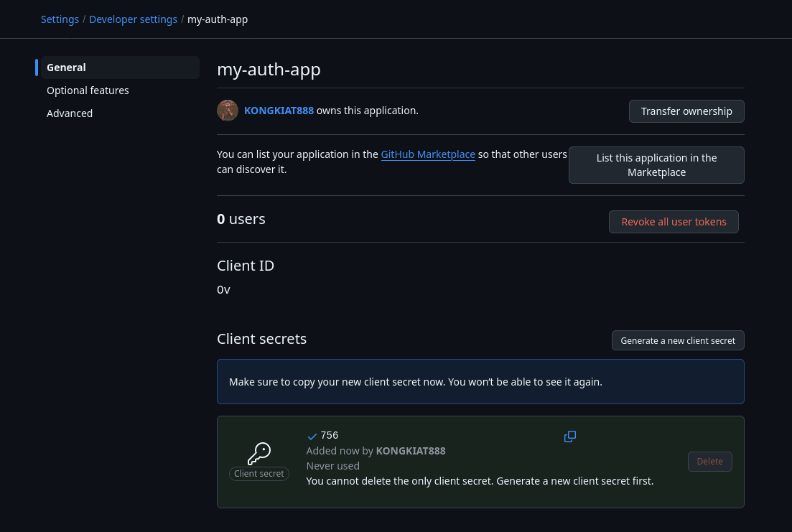The width and height of the screenshot is (792, 532).
Task: Click the disabled Delete button
Action: click(x=709, y=461)
